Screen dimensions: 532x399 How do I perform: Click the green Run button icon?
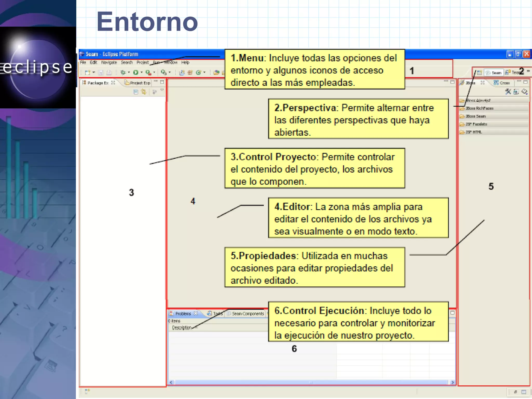(x=136, y=73)
